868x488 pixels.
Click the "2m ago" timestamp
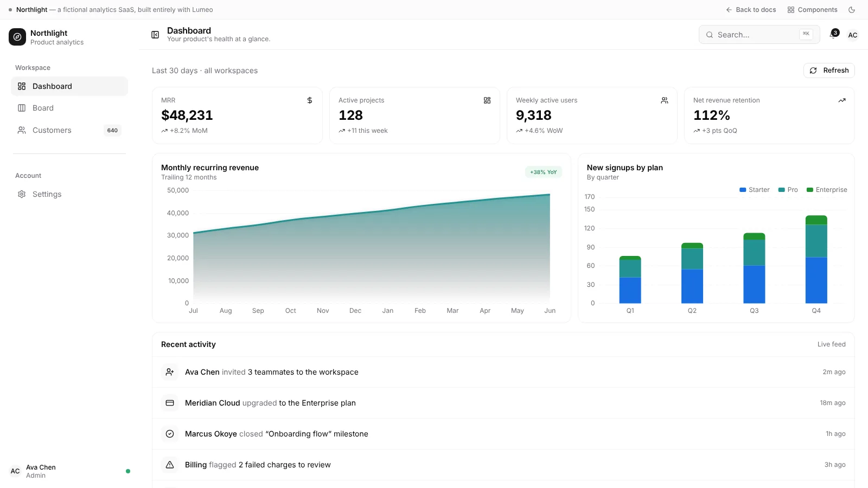(834, 372)
